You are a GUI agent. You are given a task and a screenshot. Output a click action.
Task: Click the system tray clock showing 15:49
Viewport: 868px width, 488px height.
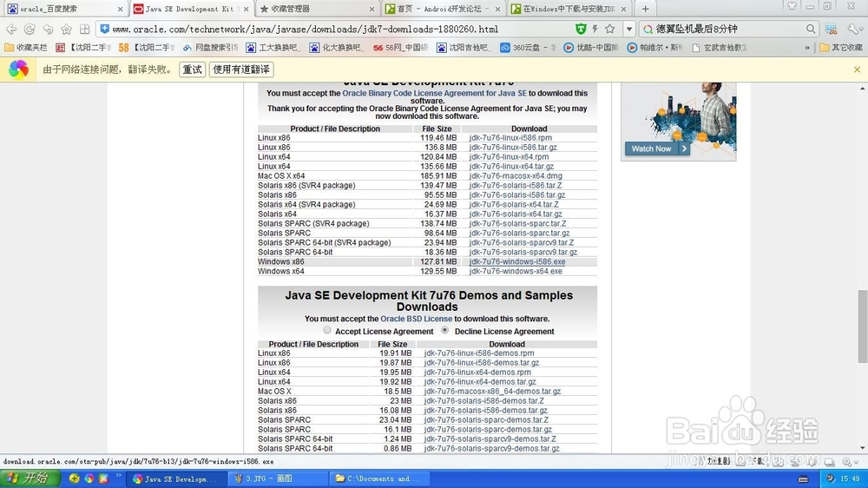(x=850, y=478)
